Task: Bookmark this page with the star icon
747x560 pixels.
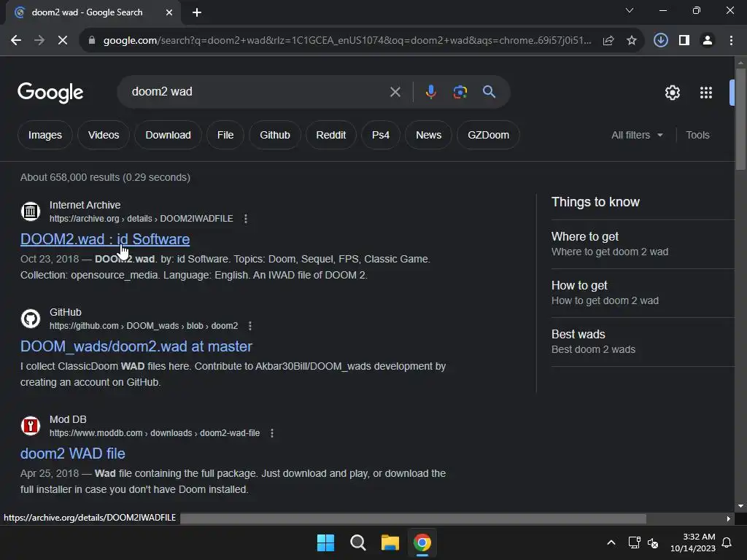Action: click(632, 41)
